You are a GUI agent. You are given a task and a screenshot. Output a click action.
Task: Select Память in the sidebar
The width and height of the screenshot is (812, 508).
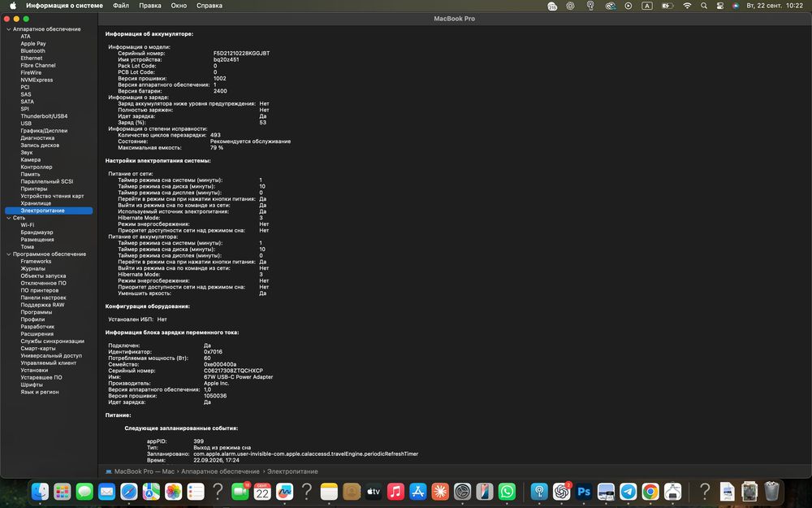(30, 174)
